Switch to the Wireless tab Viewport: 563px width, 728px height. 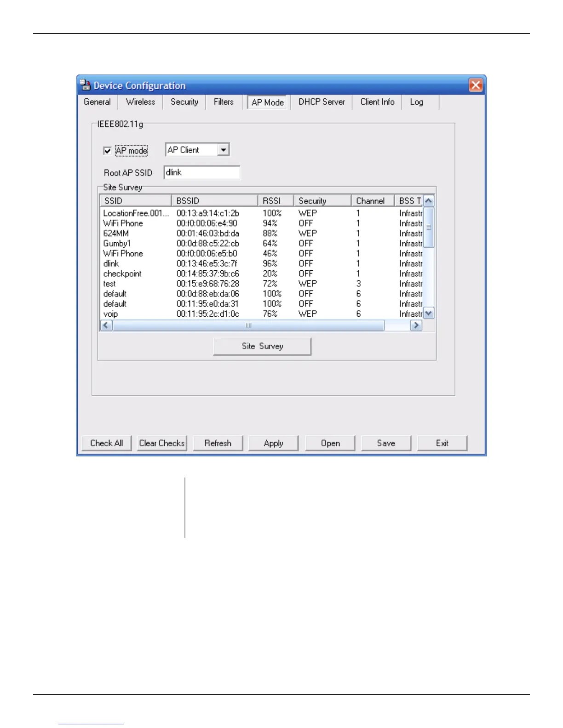click(x=140, y=102)
